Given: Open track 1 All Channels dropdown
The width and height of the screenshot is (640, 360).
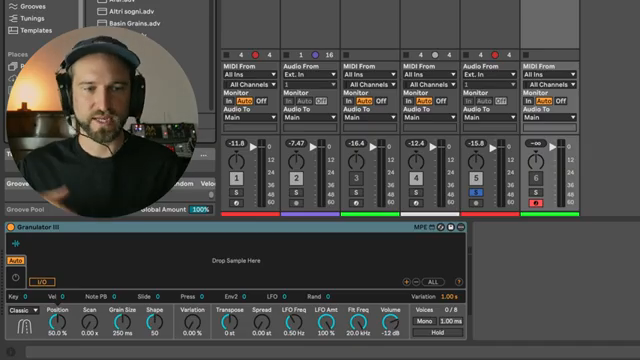Looking at the screenshot, I should coord(250,84).
